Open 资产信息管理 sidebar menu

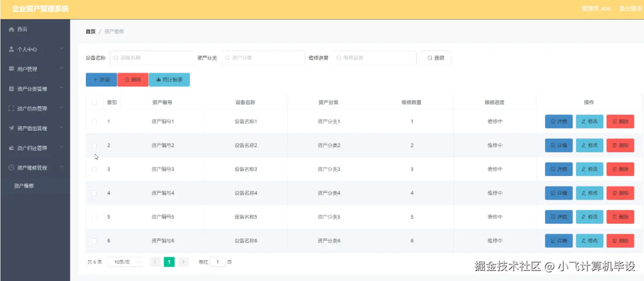coord(35,109)
